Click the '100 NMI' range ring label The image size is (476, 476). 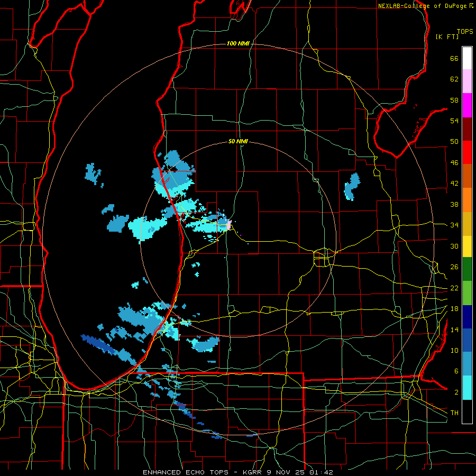click(238, 44)
